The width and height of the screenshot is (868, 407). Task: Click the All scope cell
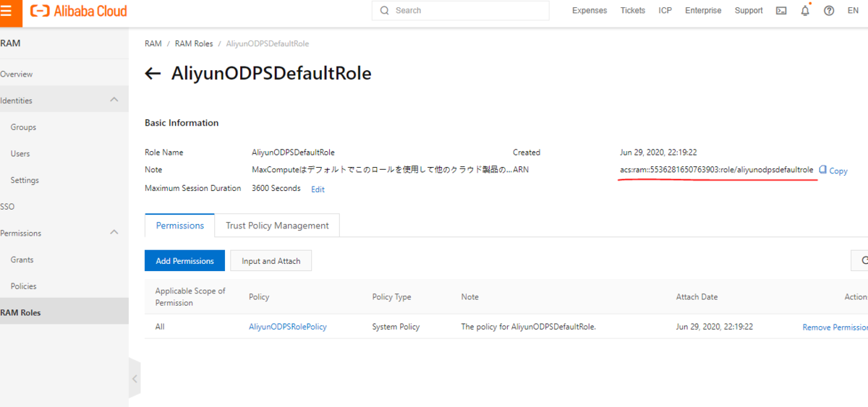click(160, 327)
